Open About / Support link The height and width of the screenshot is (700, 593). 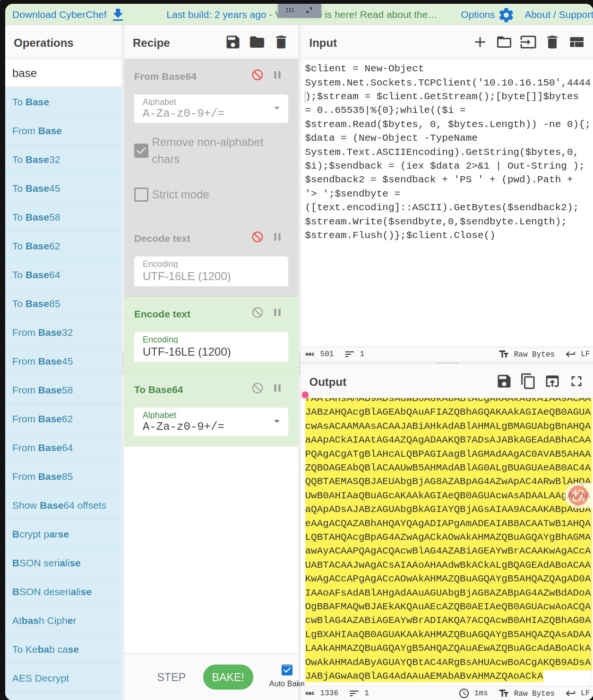(x=559, y=15)
